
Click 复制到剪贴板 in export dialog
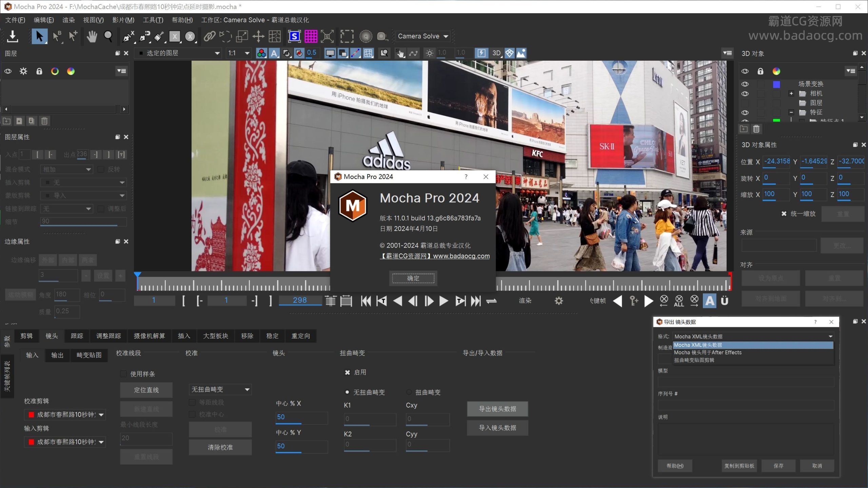[x=739, y=466]
